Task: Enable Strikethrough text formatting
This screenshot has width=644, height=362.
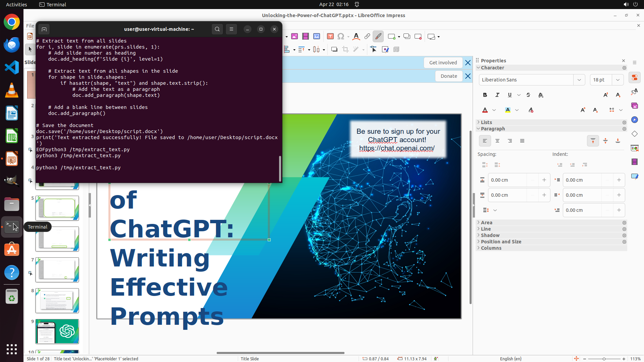Action: click(528, 95)
